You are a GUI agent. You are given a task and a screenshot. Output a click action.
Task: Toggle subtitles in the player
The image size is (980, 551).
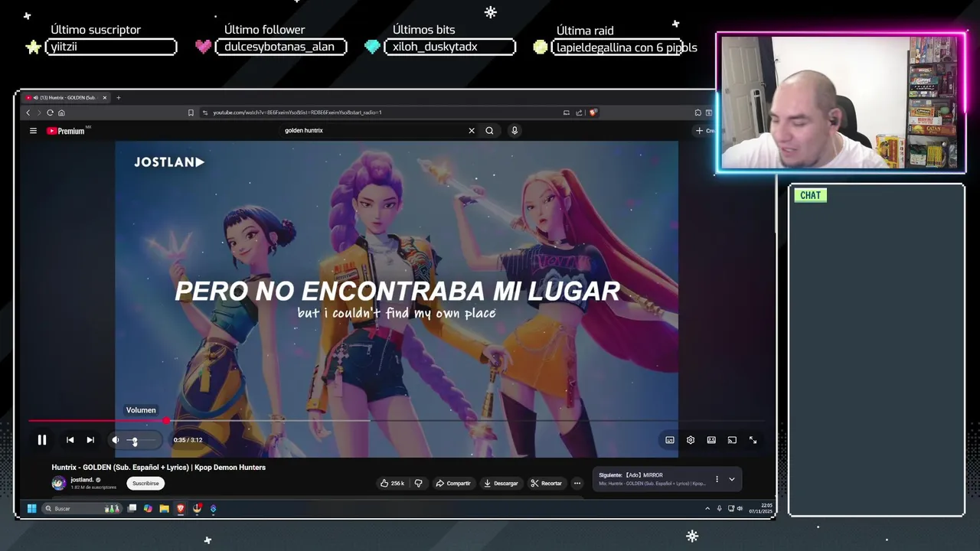670,440
